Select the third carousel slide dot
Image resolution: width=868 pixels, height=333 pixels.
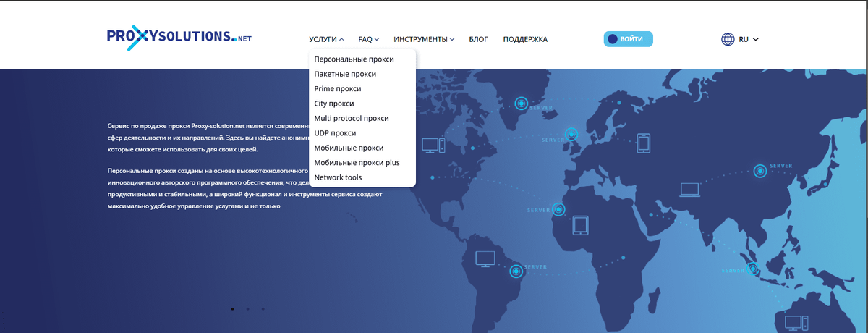[x=263, y=309]
